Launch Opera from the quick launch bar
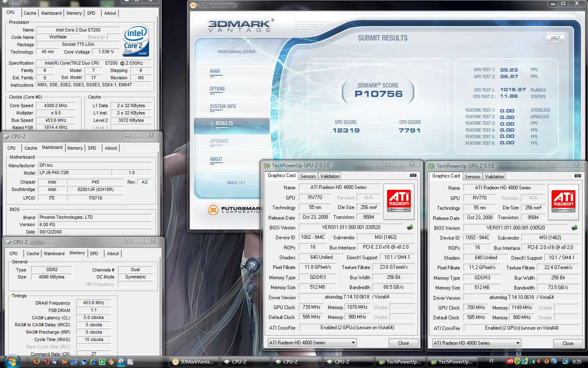This screenshot has height=368, width=588. click(x=46, y=362)
